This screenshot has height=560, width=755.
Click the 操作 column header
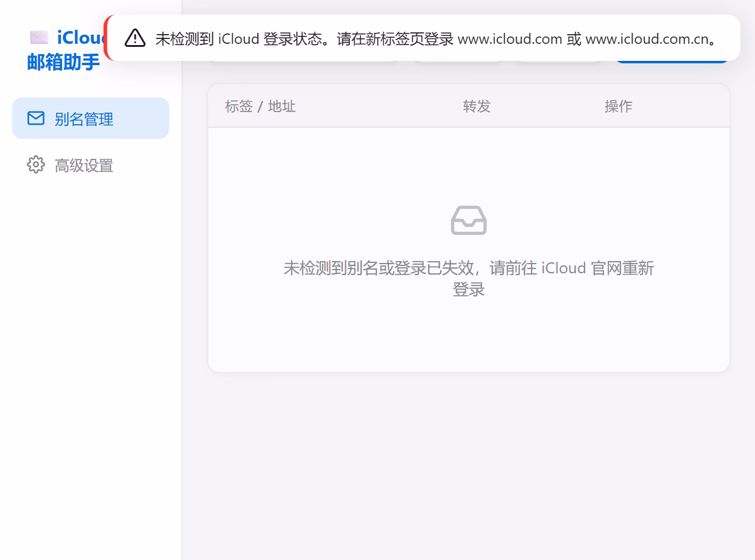pyautogui.click(x=619, y=106)
